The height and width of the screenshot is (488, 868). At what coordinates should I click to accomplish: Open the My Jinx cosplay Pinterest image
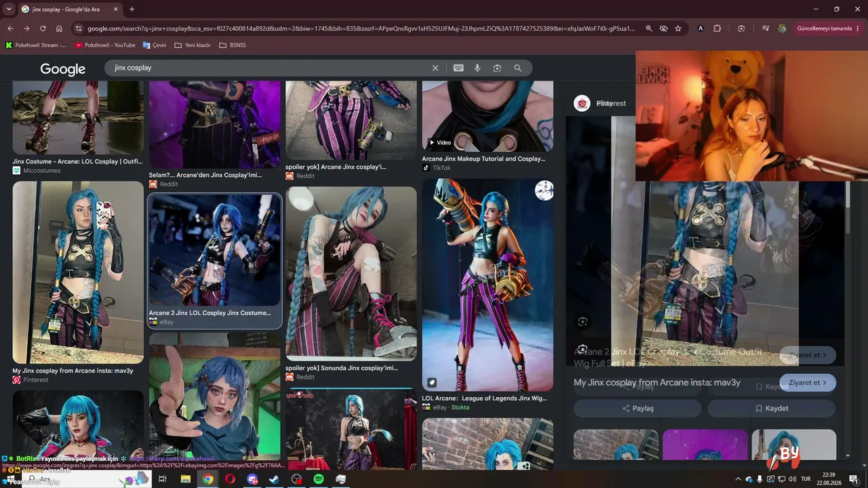click(x=78, y=272)
